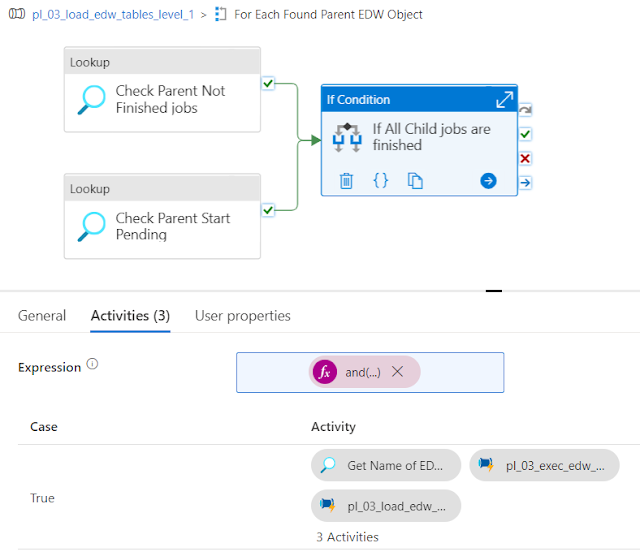
Task: Delete the If Condition activity via trash icon
Action: coord(346,181)
